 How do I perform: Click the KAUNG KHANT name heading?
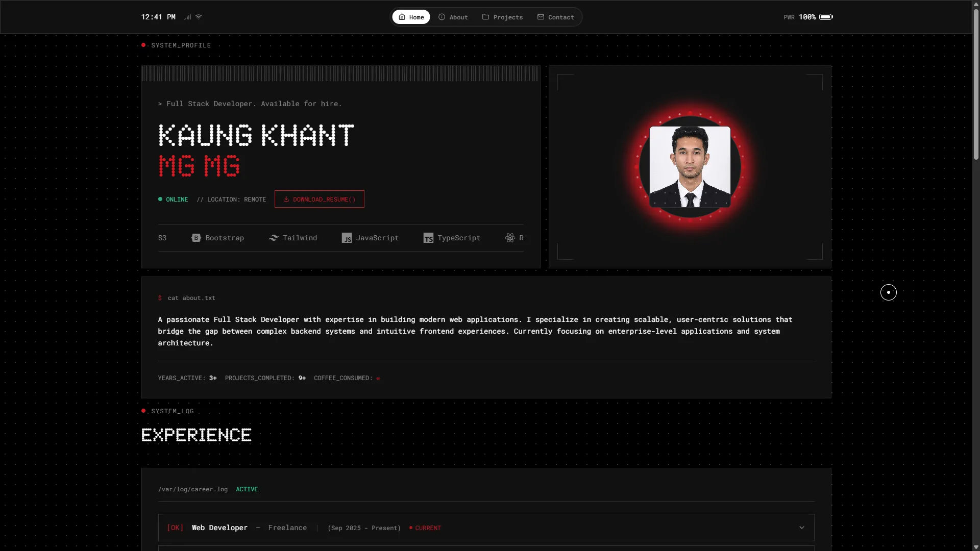tap(256, 135)
